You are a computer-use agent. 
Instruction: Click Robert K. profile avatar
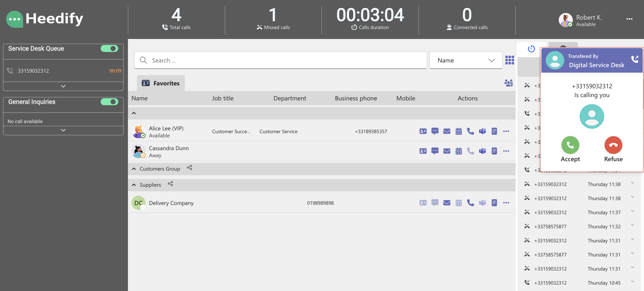pyautogui.click(x=565, y=20)
